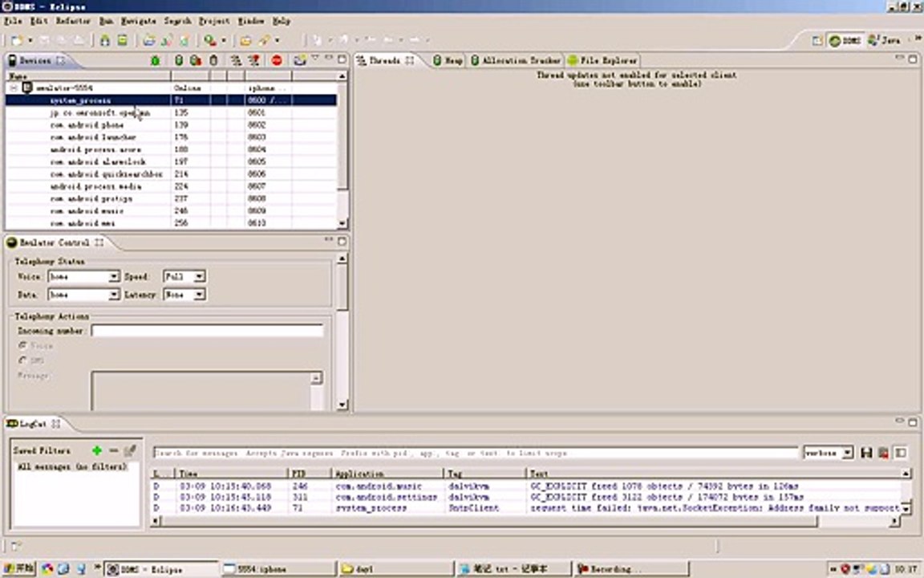This screenshot has height=578, width=924.
Task: Click the Incoming number input field
Action: pos(208,331)
